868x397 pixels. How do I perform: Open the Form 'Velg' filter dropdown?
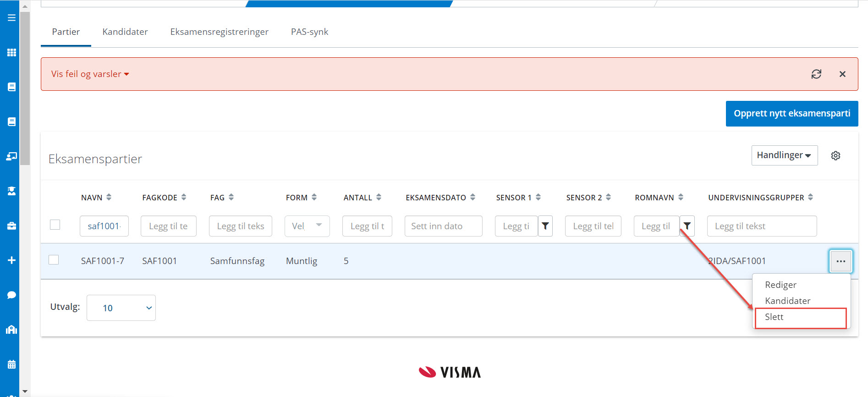(307, 226)
